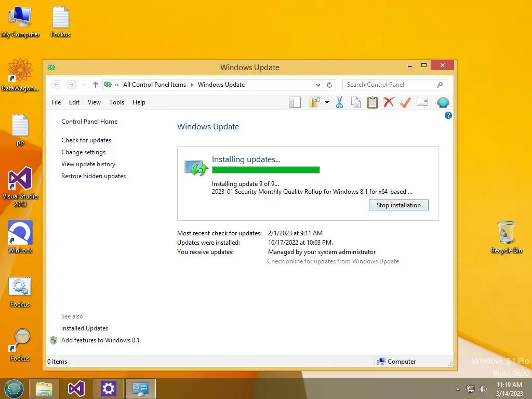Select the WinLock desktop shortcut

20,237
